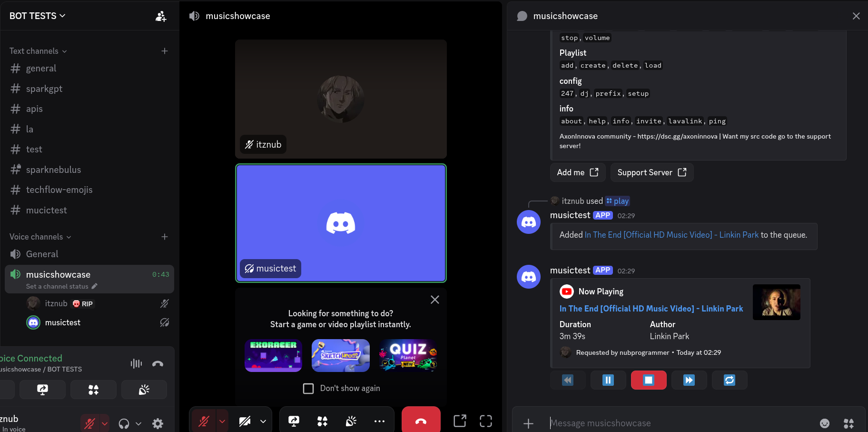Open user settings gear icon
Screen dimensions: 868x432
(x=158, y=423)
